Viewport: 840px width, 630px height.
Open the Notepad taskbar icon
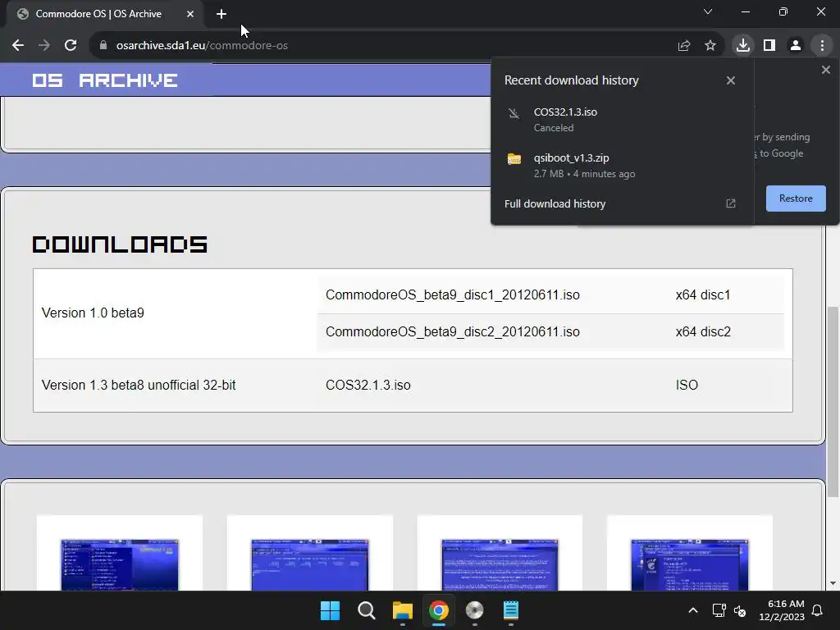510,610
